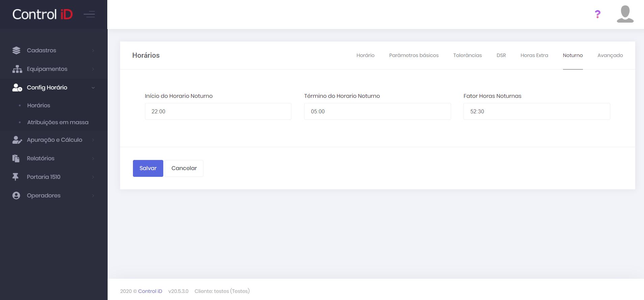Click the Relatórios documents icon
This screenshot has width=644, height=300.
pos(16,158)
